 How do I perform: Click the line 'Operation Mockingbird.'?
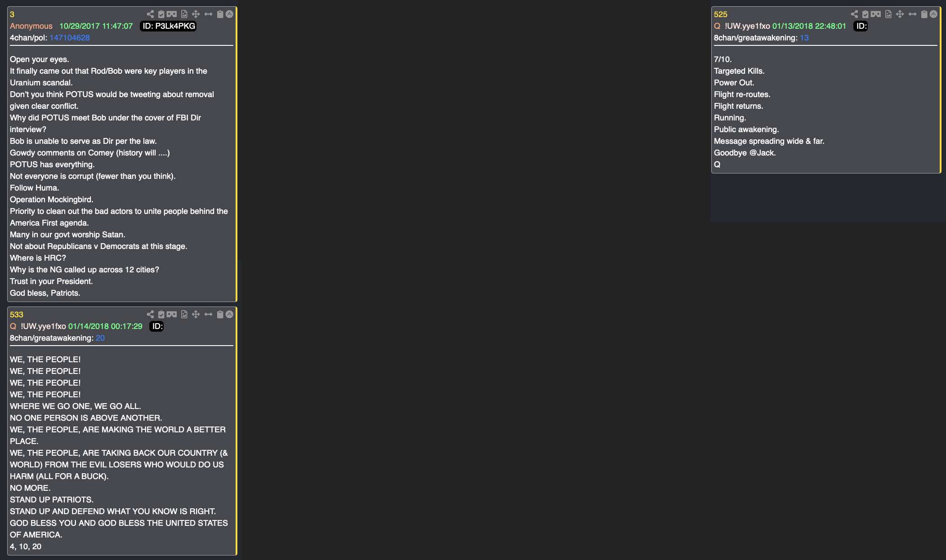pos(52,200)
